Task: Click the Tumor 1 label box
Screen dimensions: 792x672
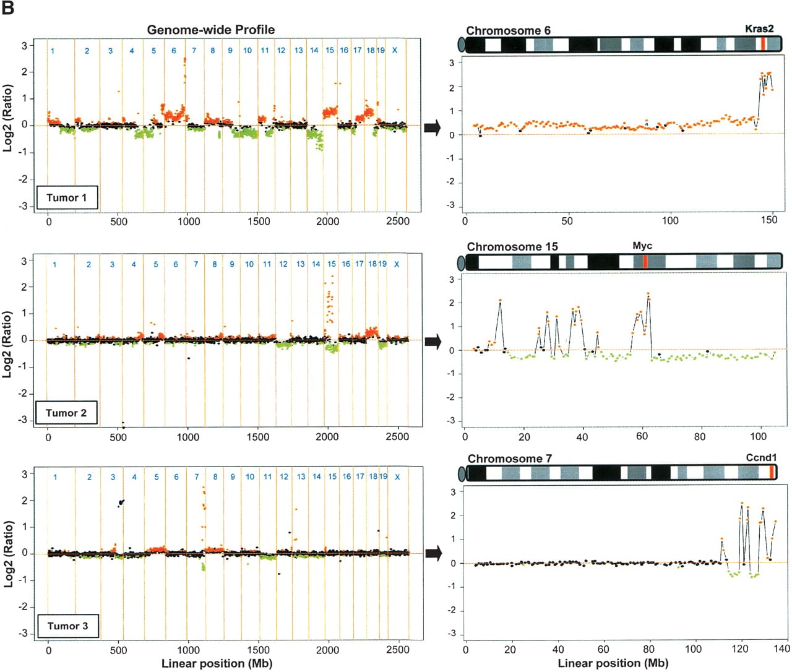Action: pos(67,197)
